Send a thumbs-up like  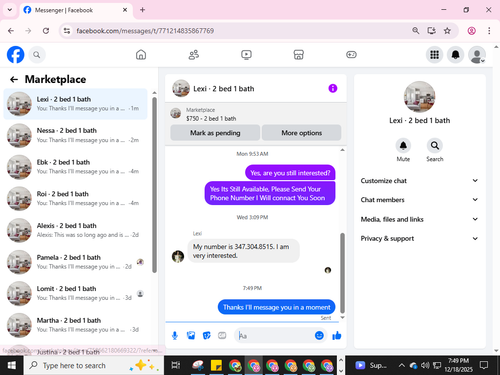pos(337,335)
